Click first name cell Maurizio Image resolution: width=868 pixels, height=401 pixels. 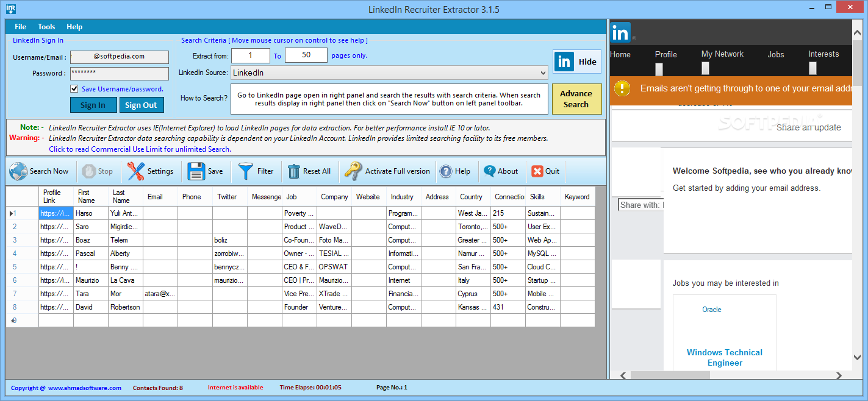[91, 280]
